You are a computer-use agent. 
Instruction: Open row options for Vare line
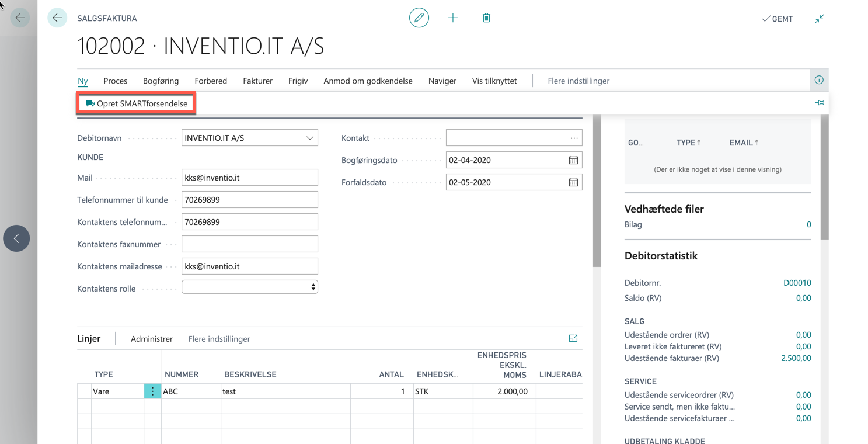point(152,391)
